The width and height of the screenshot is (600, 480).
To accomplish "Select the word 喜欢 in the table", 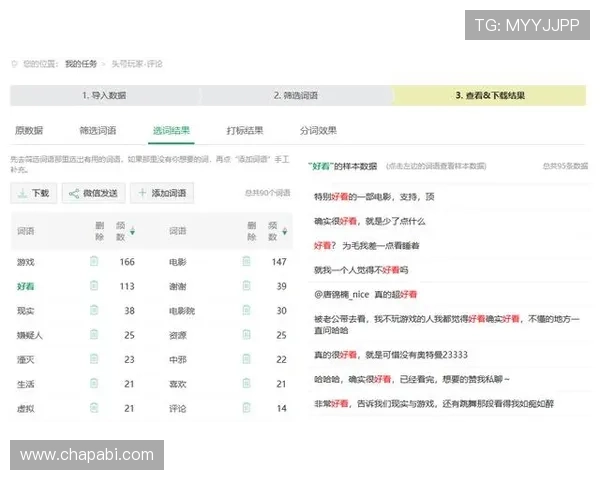I will [x=178, y=384].
